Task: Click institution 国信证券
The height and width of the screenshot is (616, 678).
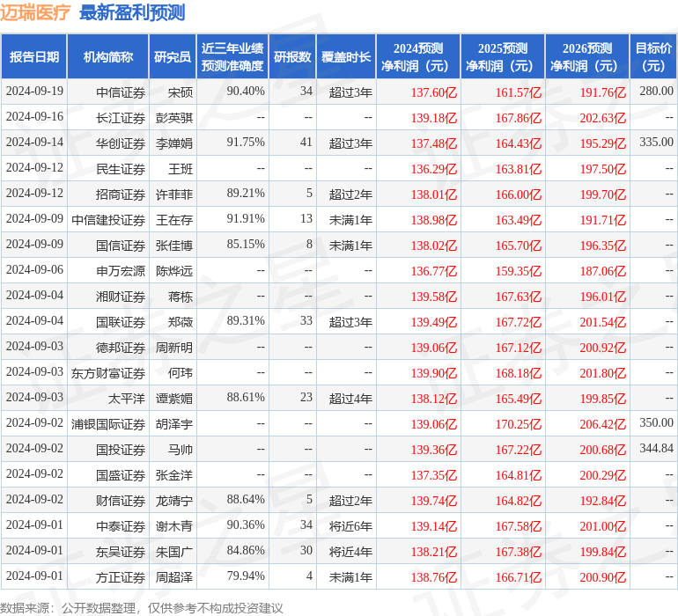Action: click(121, 246)
